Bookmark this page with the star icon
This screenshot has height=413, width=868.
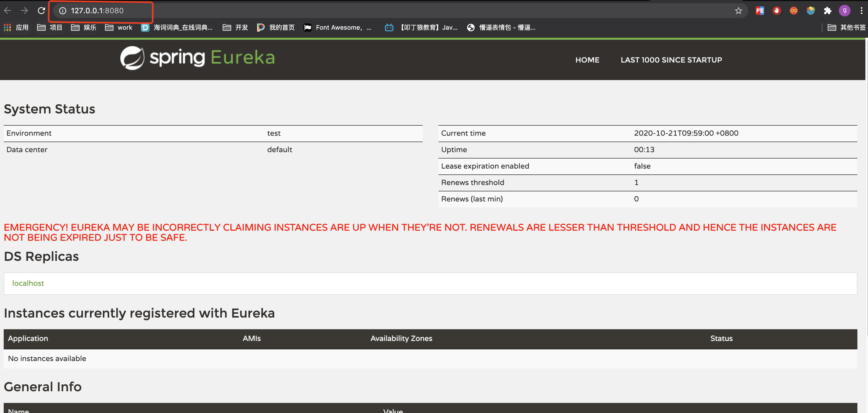coord(738,10)
